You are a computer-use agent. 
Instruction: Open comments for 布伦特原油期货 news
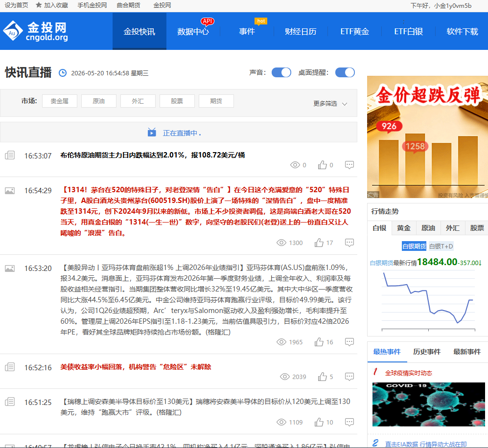pos(349,165)
